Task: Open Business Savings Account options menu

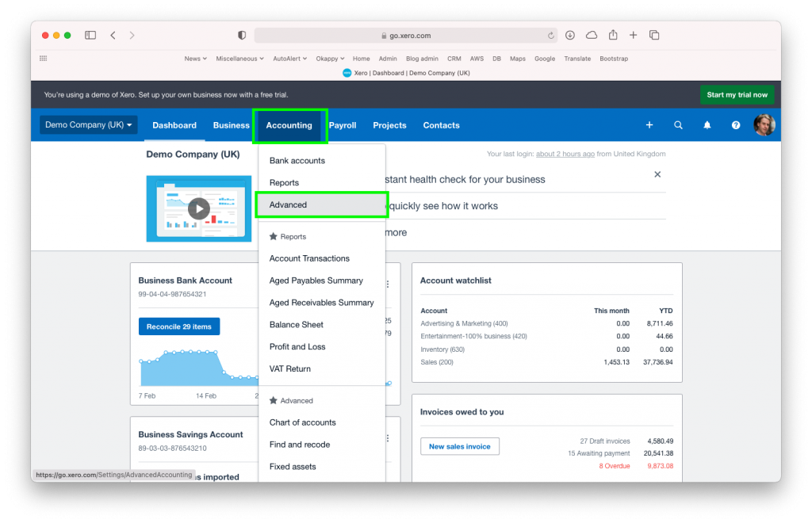Action: (x=388, y=438)
